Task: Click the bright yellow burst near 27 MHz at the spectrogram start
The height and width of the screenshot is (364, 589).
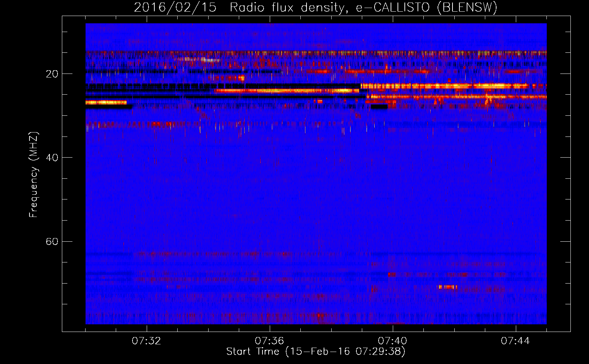Action: coord(106,103)
